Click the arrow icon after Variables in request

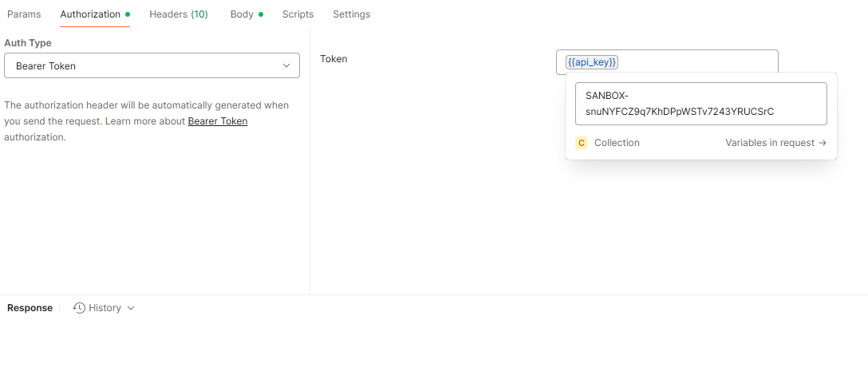click(x=823, y=143)
